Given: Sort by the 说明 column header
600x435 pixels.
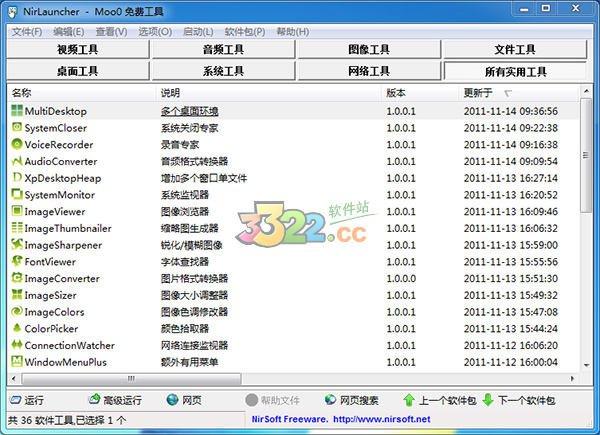Looking at the screenshot, I should tap(269, 93).
